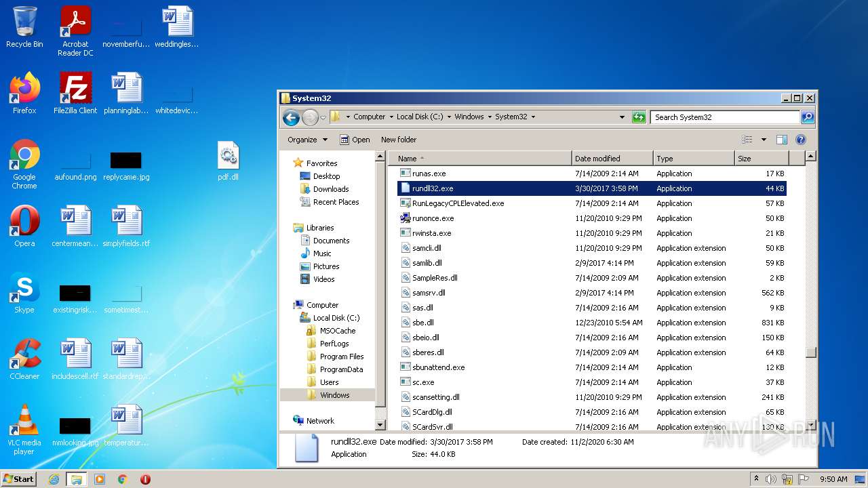Select simplyfields.rtf on desktop
Screen dimensions: 868x488
point(126,226)
